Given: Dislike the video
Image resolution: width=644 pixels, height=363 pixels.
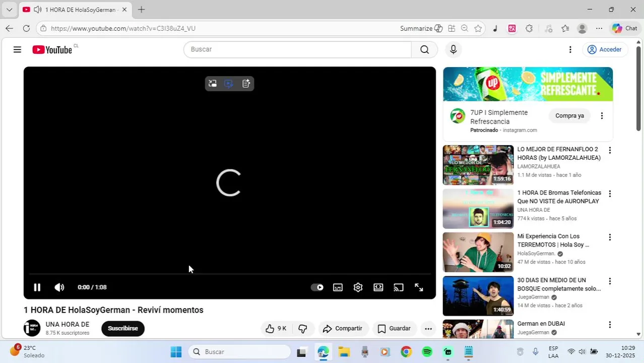Looking at the screenshot, I should click(302, 328).
